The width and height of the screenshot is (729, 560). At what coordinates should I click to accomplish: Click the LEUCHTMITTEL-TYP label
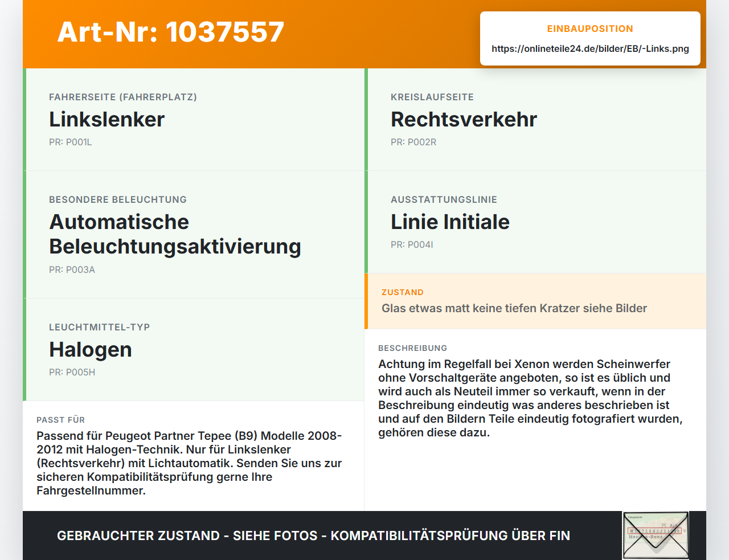click(100, 327)
